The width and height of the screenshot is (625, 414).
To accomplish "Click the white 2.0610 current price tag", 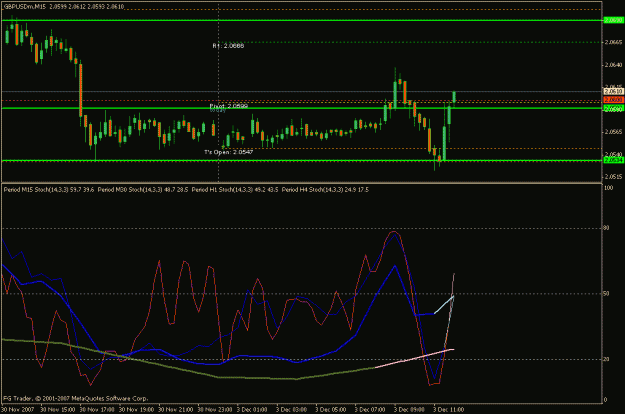I will (613, 92).
